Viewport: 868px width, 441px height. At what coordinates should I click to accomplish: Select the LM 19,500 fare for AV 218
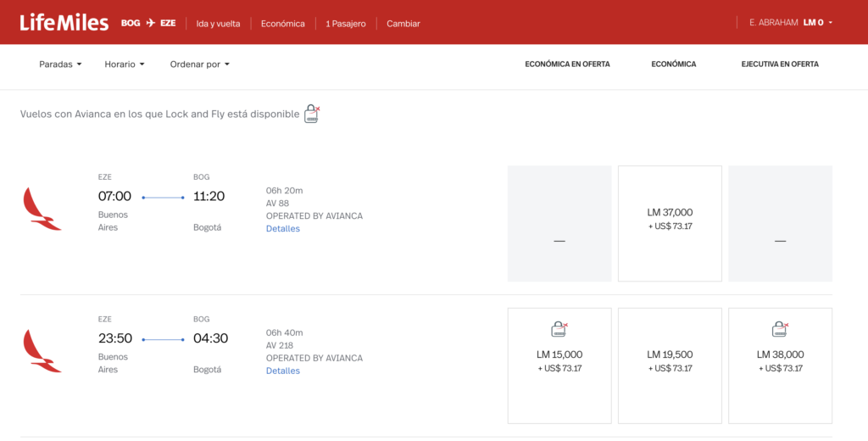click(670, 366)
